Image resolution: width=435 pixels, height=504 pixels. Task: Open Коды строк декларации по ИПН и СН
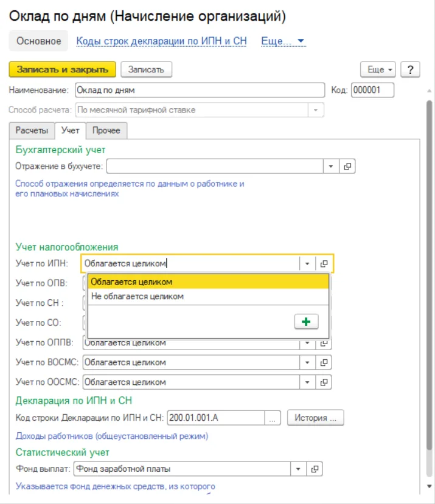pyautogui.click(x=161, y=41)
